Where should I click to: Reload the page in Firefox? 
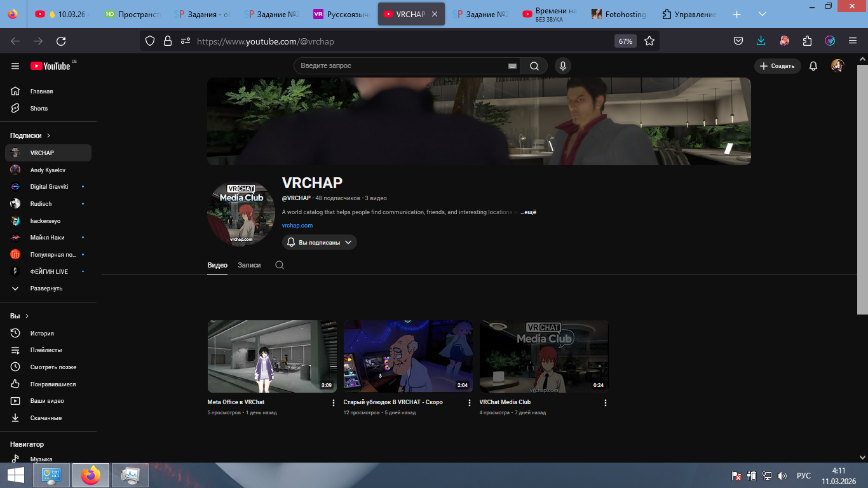tap(61, 41)
